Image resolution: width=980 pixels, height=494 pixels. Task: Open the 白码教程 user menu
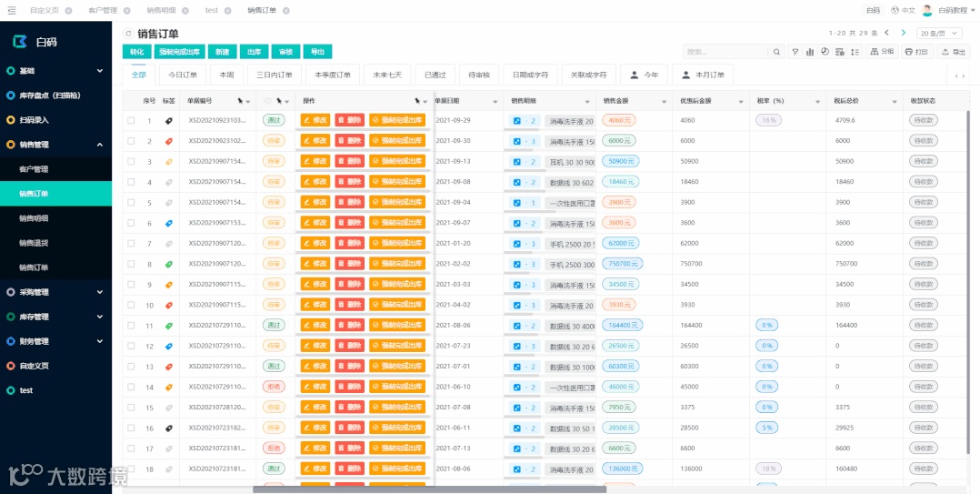[955, 11]
